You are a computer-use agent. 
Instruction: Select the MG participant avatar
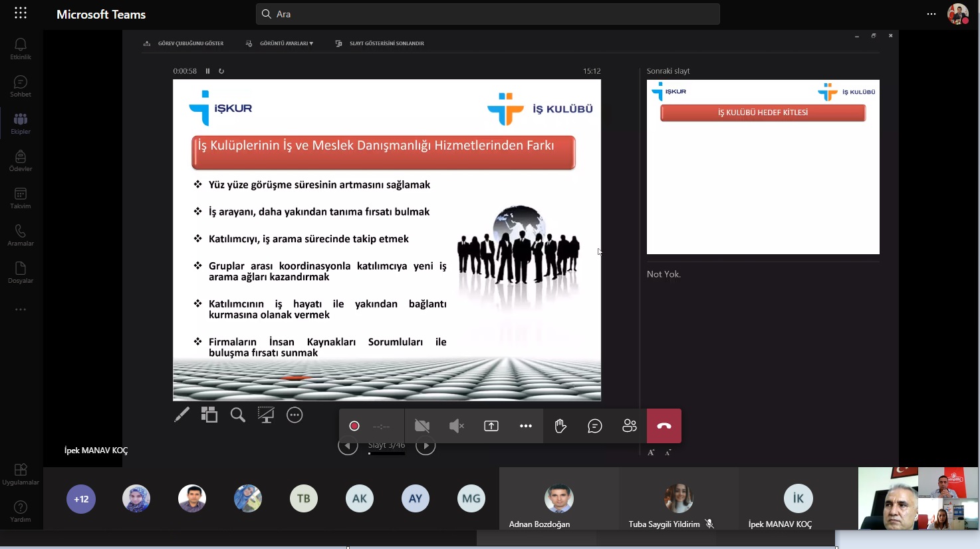(471, 498)
